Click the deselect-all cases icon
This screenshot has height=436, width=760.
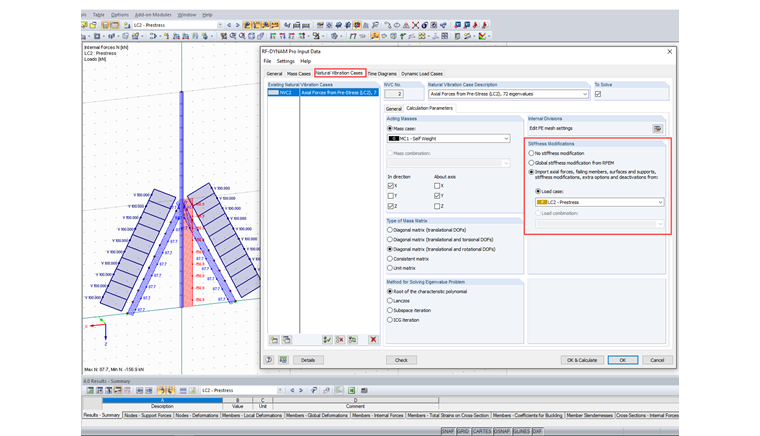click(340, 340)
